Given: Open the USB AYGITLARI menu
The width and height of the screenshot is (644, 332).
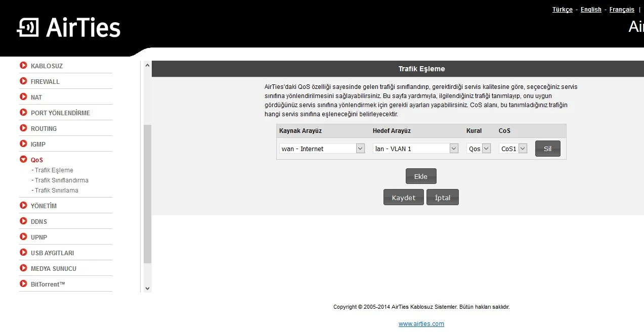Looking at the screenshot, I should click(52, 253).
